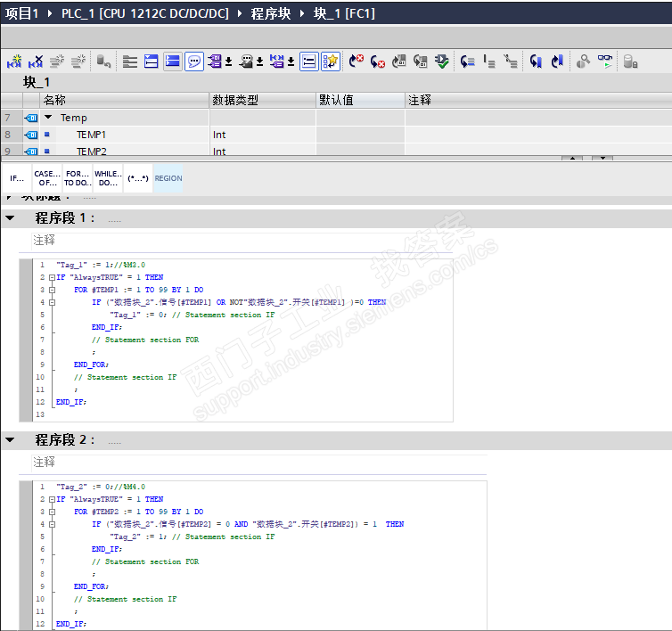Click the icon with the green check mark
The image size is (672, 631).
click(442, 61)
